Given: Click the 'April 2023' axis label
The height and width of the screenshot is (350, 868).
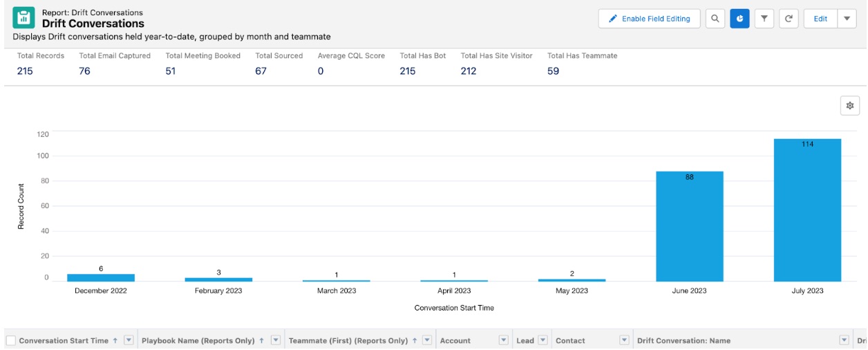Looking at the screenshot, I should click(454, 291).
